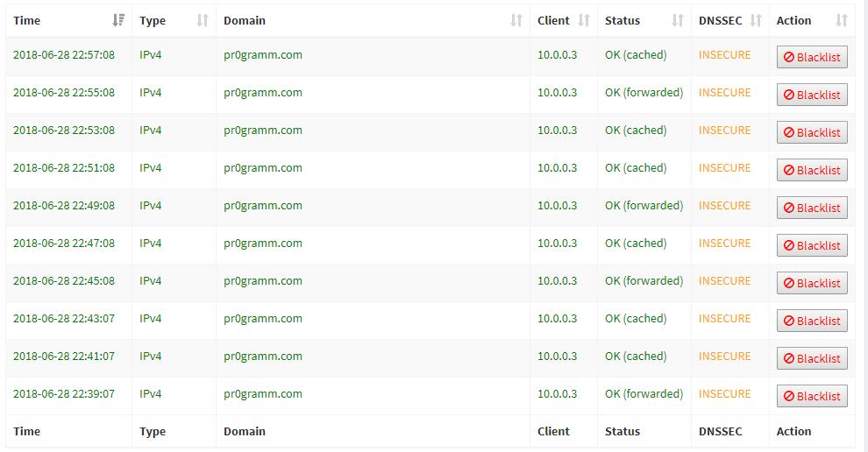Viewport: 868px width, 452px height.
Task: Click the Type column sort arrows
Action: pos(202,20)
